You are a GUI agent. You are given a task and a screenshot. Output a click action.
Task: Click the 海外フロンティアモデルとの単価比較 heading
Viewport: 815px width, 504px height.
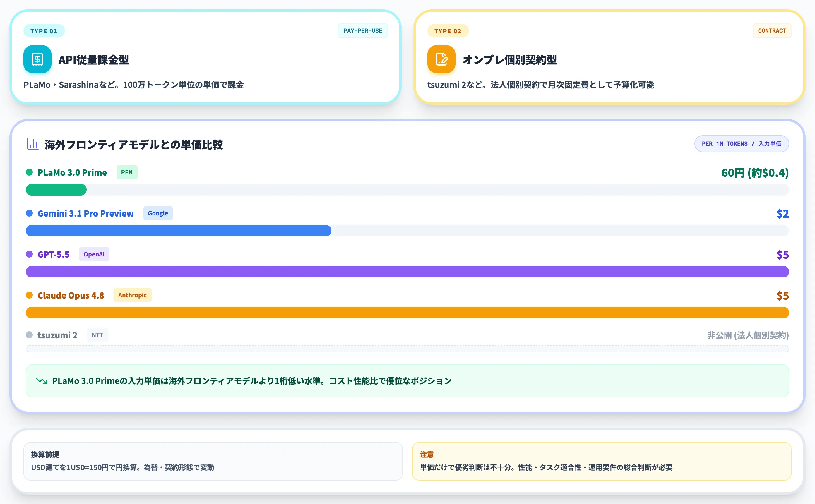[134, 145]
